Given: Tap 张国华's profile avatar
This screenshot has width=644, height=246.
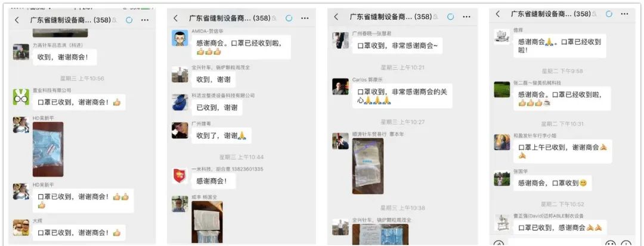Looking at the screenshot, I should [x=501, y=178].
